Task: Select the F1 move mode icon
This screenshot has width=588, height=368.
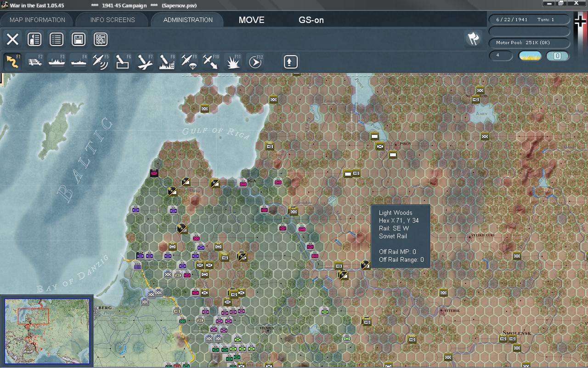Action: click(x=12, y=62)
